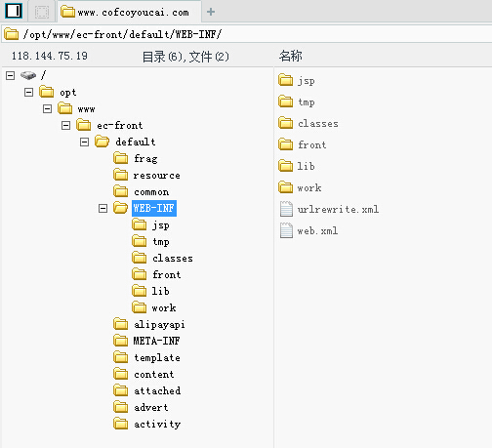Open a new tab with the plus button

click(x=211, y=12)
